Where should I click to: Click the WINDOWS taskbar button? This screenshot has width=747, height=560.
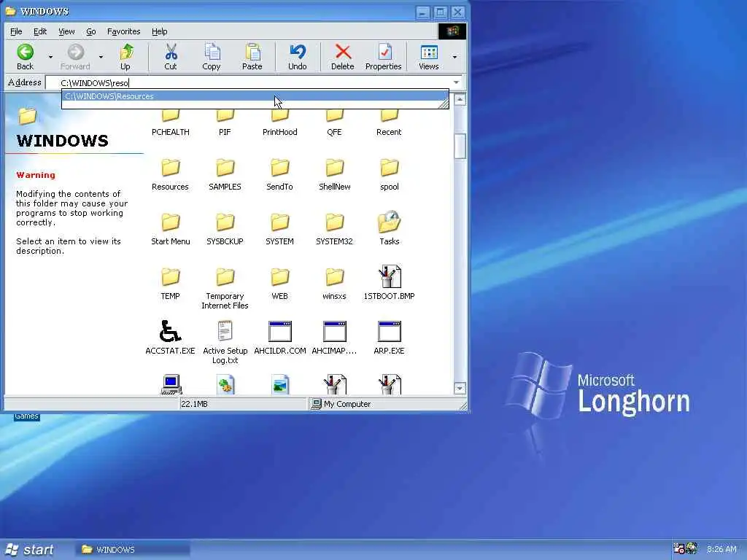point(133,550)
